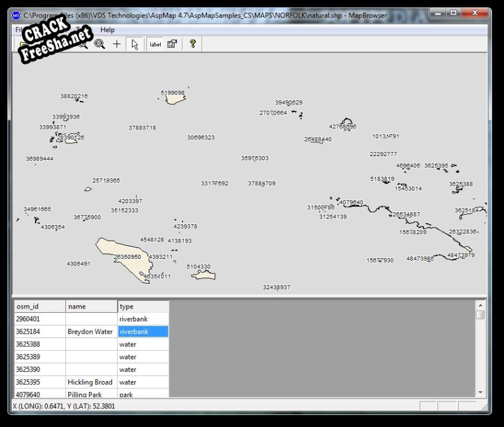Click the table's vertical scrollbar thumb
Viewport: 504px width, 427px height.
480,315
